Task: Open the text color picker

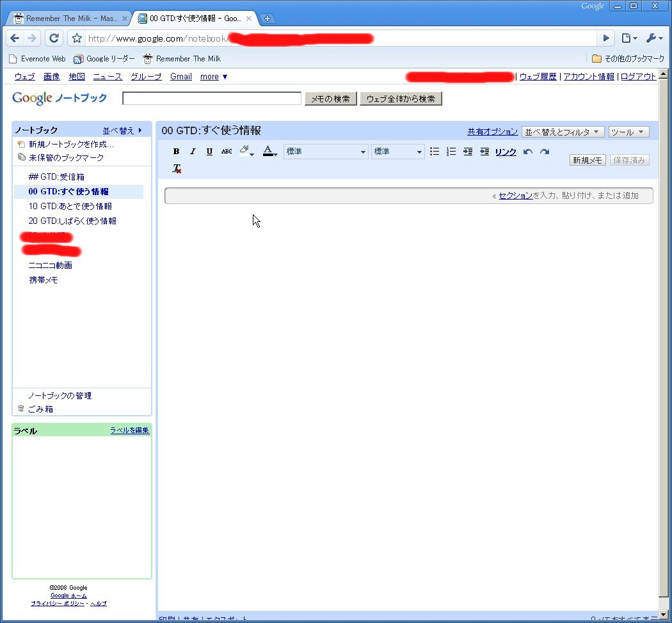Action: tap(270, 151)
